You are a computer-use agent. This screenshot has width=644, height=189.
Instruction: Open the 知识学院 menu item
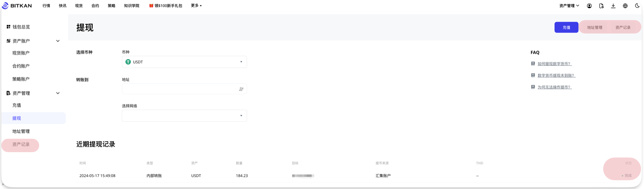point(132,6)
